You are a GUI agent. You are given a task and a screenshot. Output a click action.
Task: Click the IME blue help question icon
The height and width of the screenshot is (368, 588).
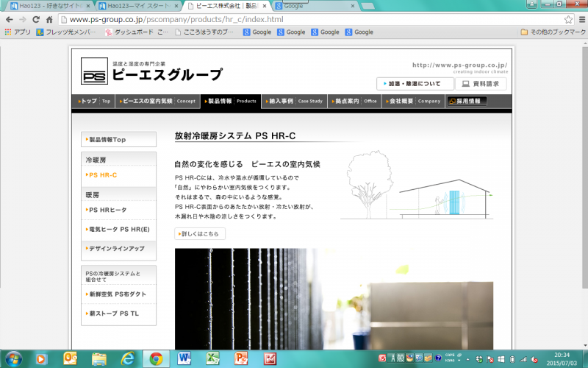437,358
